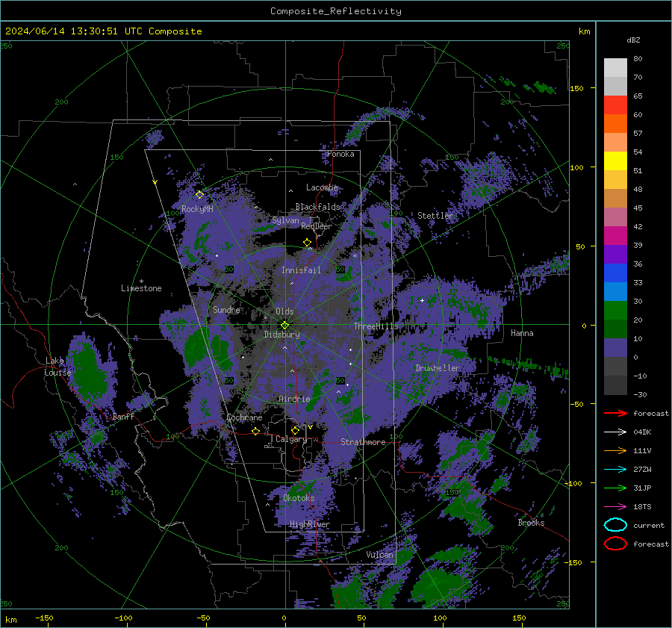Screen dimensions: 672x628
Task: Click the Okotoks city label
Action: pyautogui.click(x=299, y=498)
